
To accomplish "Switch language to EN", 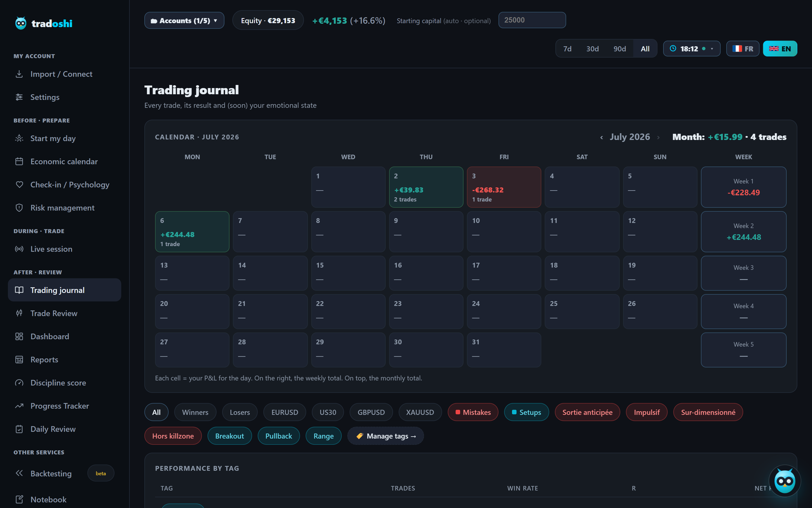I will (x=780, y=49).
